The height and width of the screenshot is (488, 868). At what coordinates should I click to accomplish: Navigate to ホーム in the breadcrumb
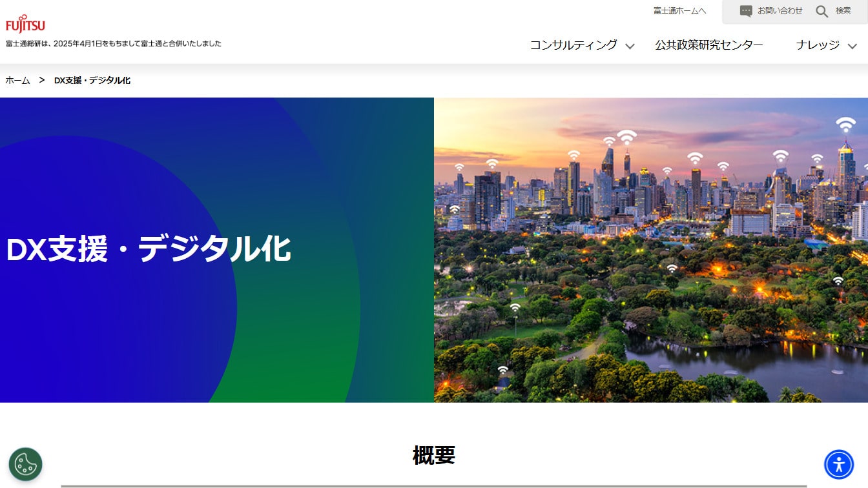[17, 80]
